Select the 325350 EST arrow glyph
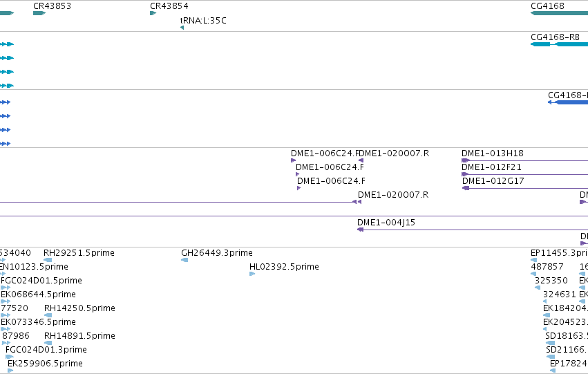The width and height of the screenshot is (588, 374). [538, 288]
